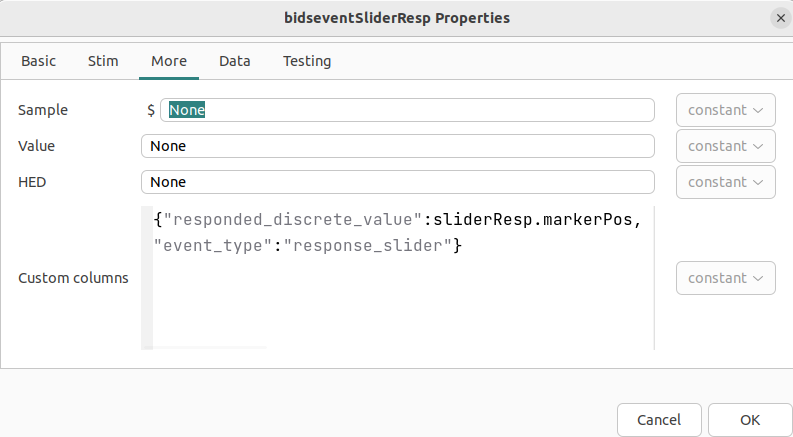Click the Sample label
The height and width of the screenshot is (437, 793).
point(43,110)
